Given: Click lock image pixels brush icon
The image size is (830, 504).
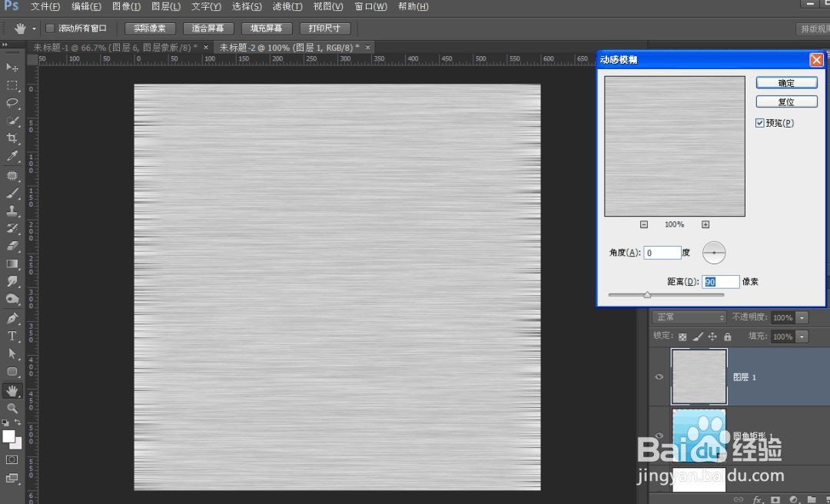Looking at the screenshot, I should tap(698, 337).
